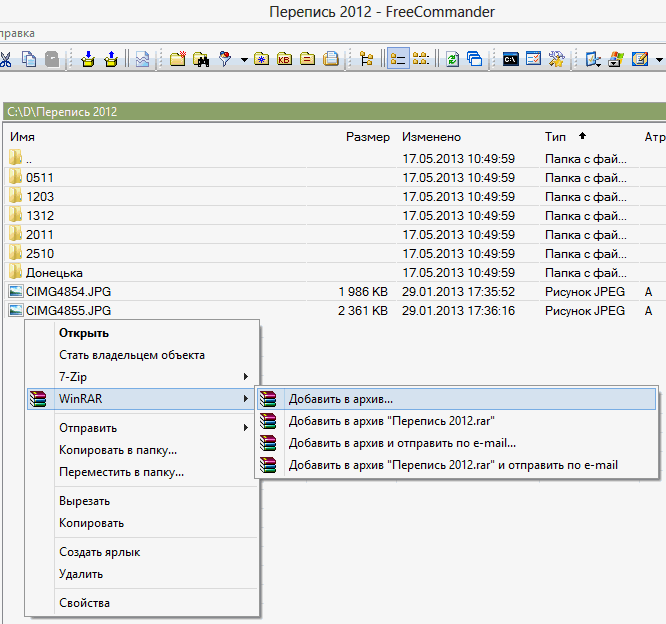
Task: Select Добавить в архив... in WinRAR submenu
Action: pos(457,399)
